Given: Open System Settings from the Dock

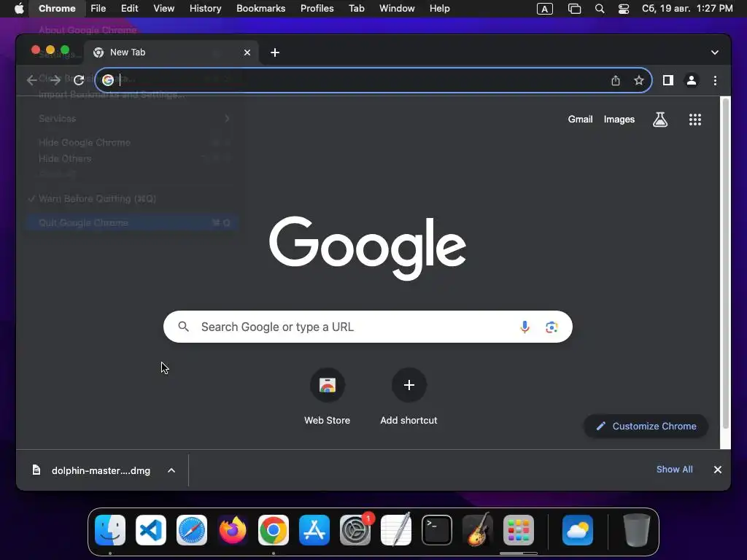Looking at the screenshot, I should pos(355,530).
